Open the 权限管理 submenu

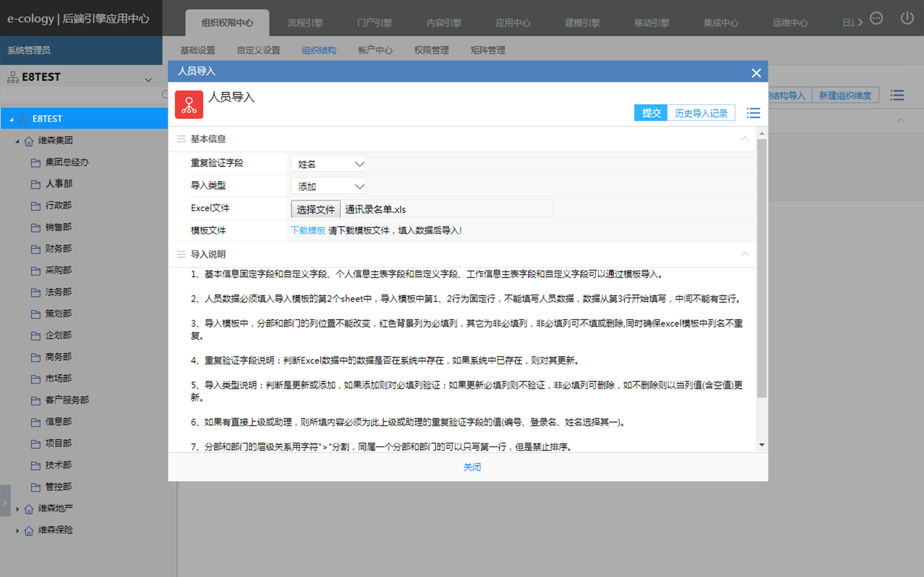point(431,50)
